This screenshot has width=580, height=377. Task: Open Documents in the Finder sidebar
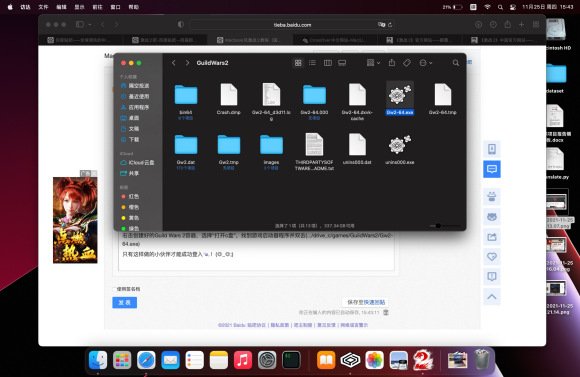[130, 128]
